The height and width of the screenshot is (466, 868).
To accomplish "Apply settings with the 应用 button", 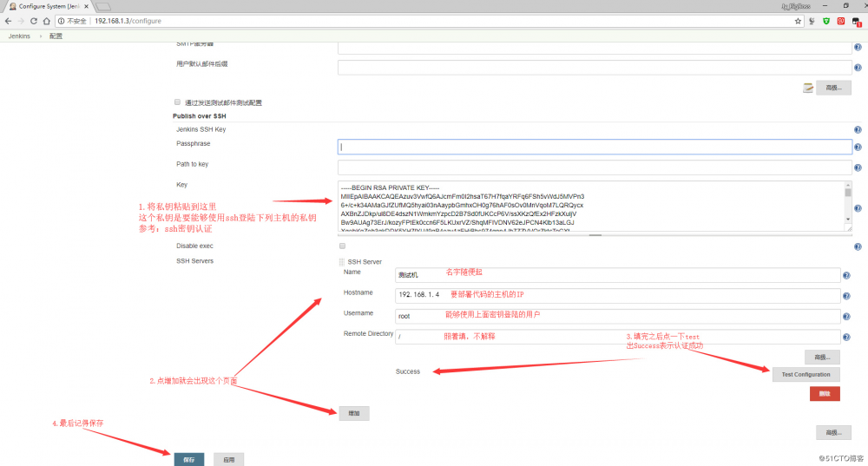I will coord(228,459).
